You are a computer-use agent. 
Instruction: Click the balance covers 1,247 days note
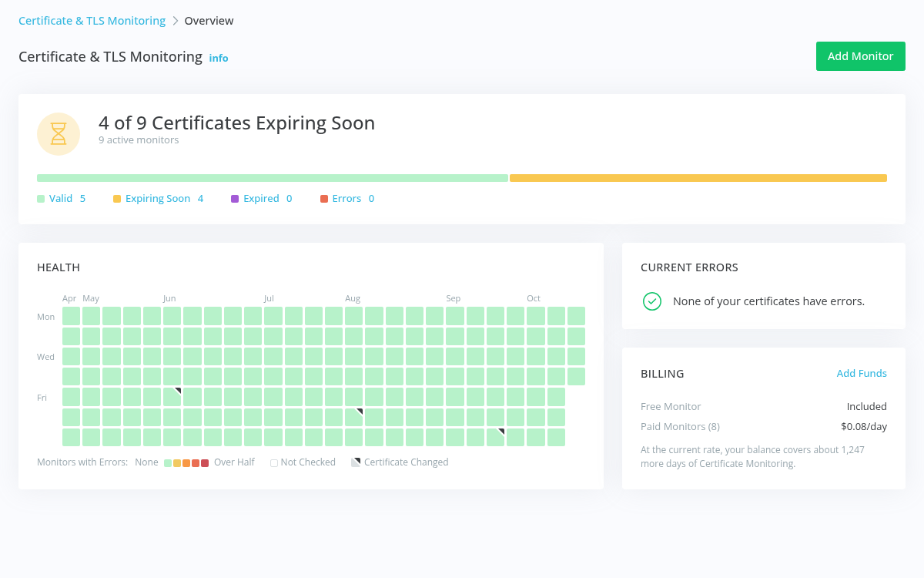[752, 456]
